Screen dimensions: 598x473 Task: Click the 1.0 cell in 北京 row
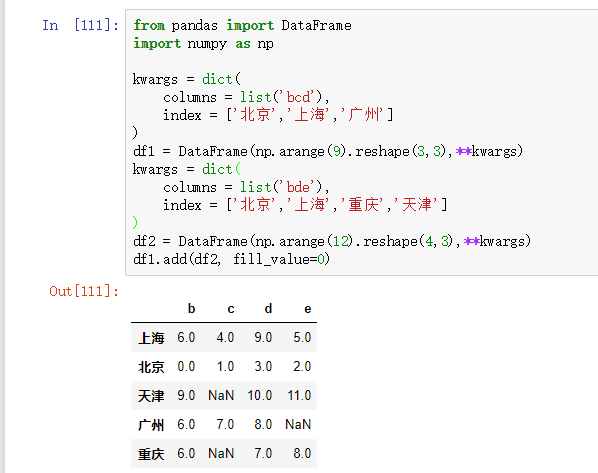(225, 367)
